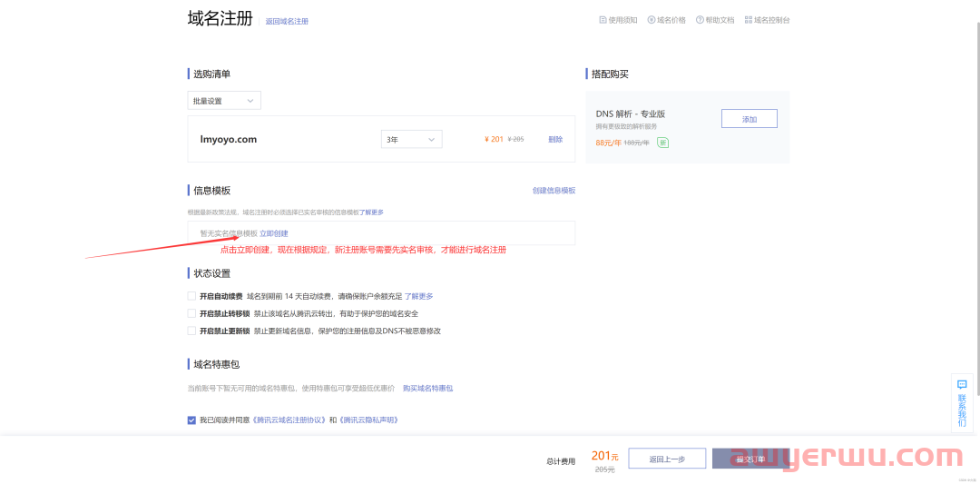Image resolution: width=980 pixels, height=484 pixels.
Task: Click 返回域名注册 link
Action: click(x=287, y=21)
